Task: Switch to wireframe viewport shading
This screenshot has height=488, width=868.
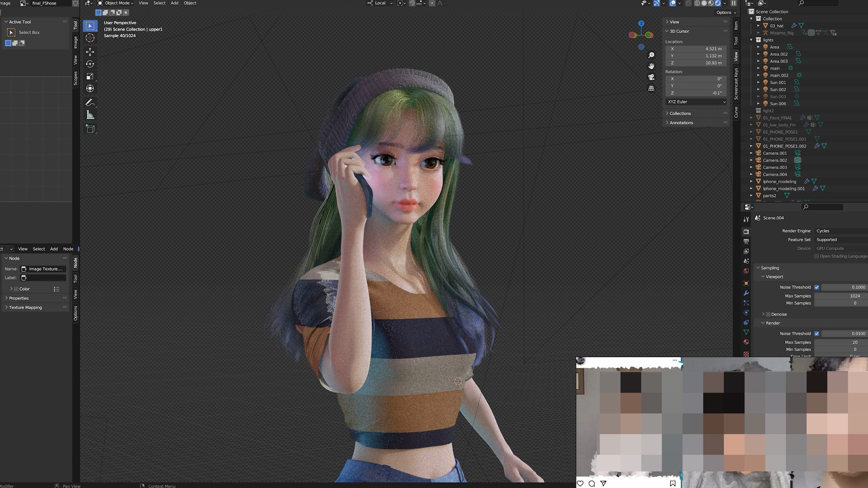Action: click(697, 3)
